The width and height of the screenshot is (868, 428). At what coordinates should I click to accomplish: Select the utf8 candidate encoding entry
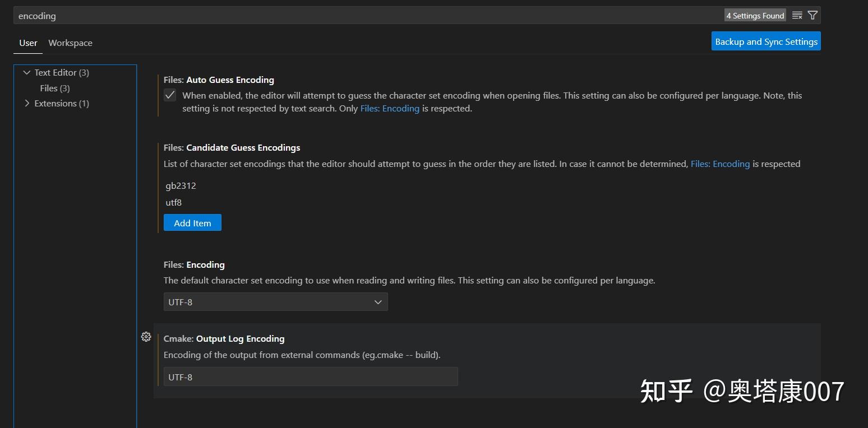click(174, 202)
